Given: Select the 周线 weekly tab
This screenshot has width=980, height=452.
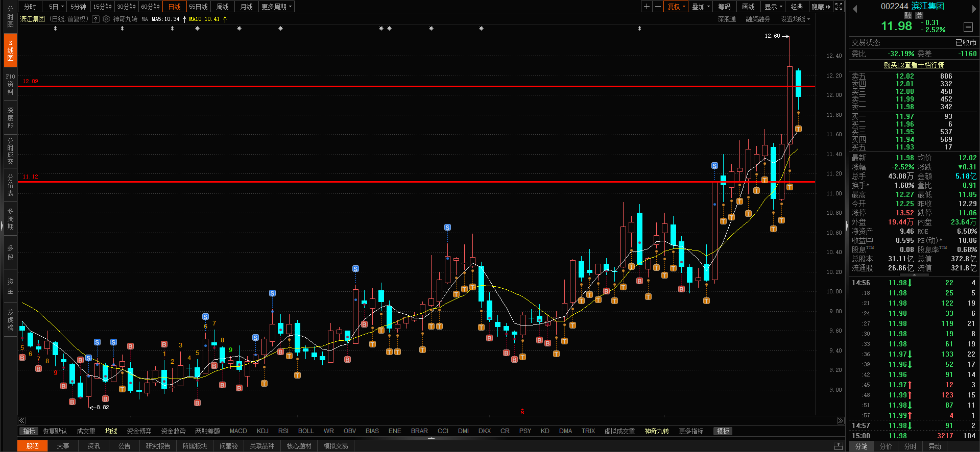Looking at the screenshot, I should click(x=223, y=7).
